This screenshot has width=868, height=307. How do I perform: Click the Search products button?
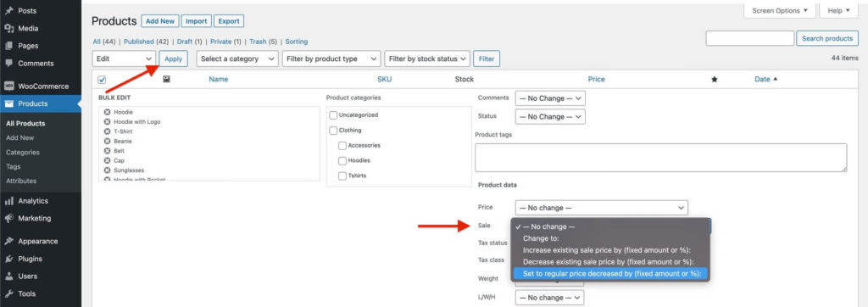[827, 39]
